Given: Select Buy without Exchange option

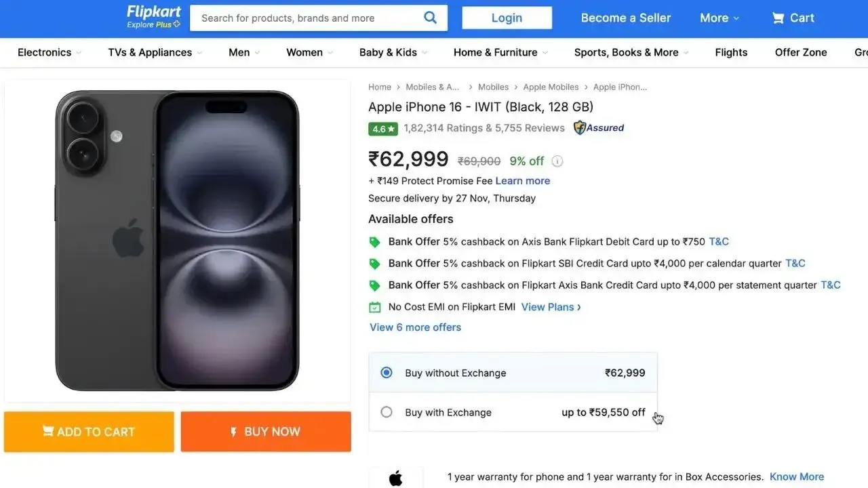Looking at the screenshot, I should (386, 372).
